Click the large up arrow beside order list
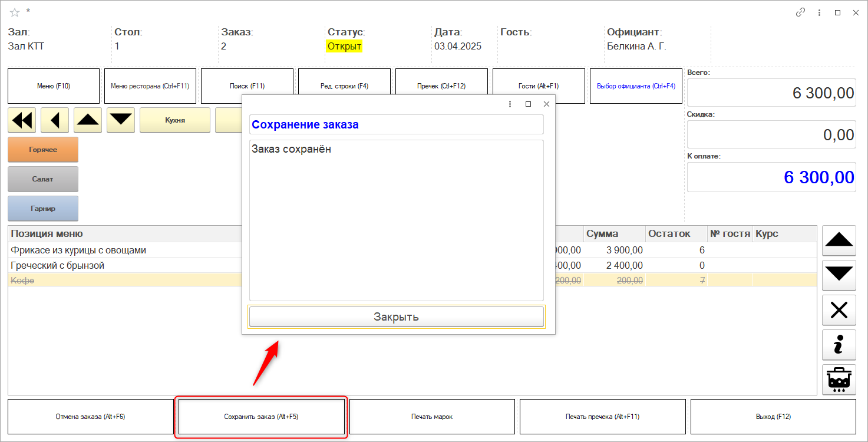 839,240
